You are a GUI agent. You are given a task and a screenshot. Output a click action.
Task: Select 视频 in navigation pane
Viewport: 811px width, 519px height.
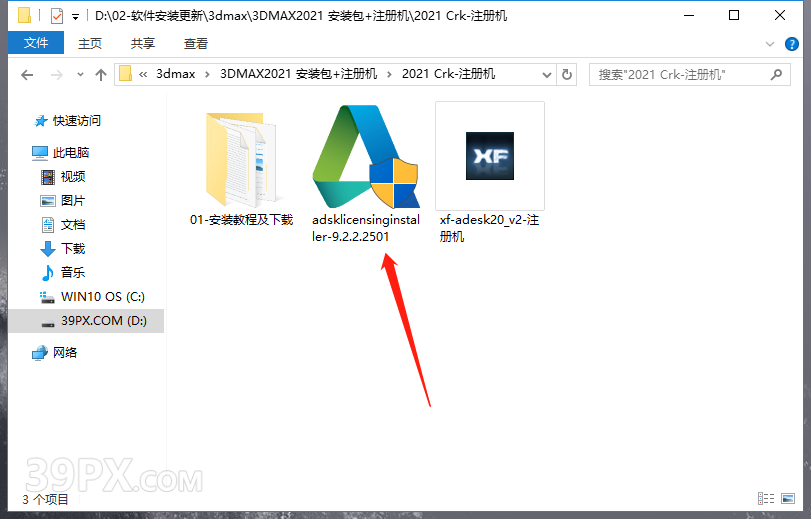[73, 177]
